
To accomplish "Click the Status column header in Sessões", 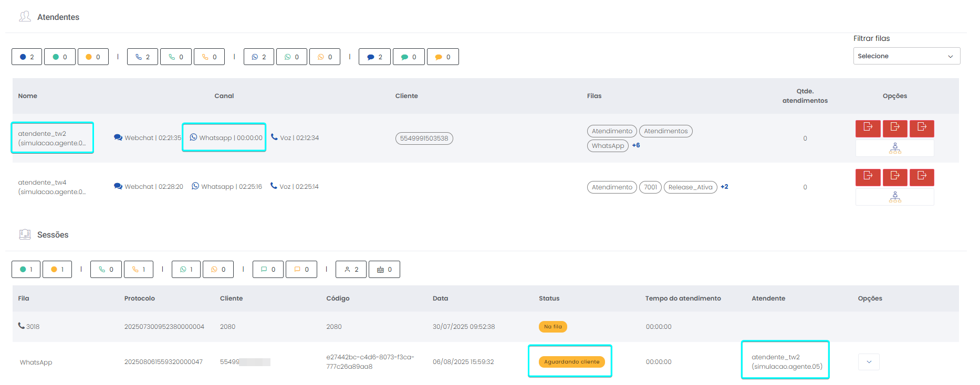I will click(x=549, y=298).
